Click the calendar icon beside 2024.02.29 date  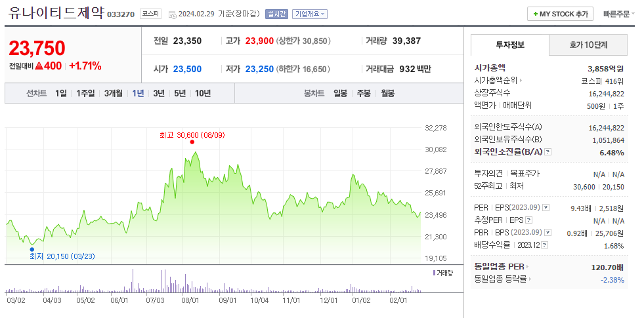pos(173,14)
